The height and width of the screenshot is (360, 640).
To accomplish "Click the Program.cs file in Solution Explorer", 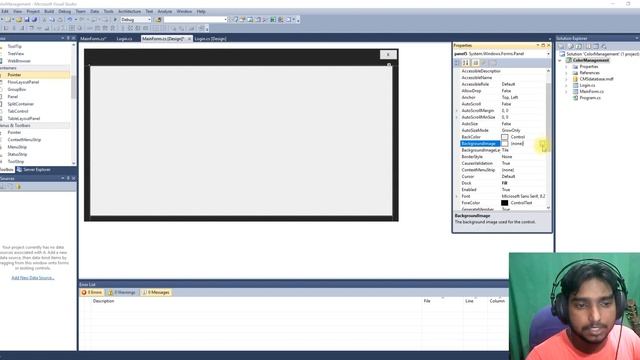I will pos(590,98).
